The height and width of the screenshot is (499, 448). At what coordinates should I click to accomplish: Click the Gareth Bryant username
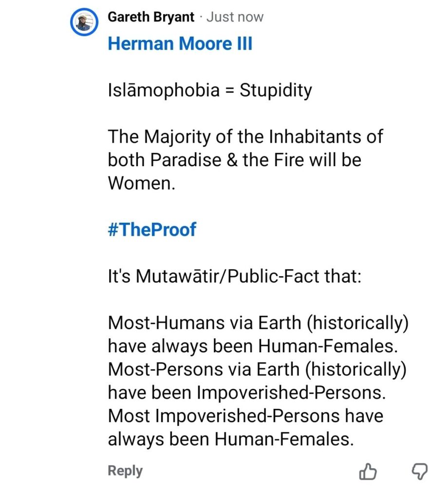(150, 18)
